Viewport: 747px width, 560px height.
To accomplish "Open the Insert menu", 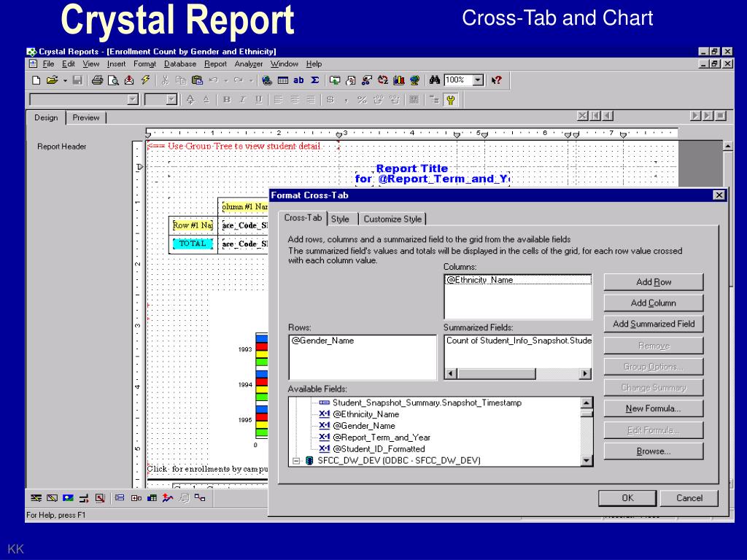I will click(x=116, y=64).
